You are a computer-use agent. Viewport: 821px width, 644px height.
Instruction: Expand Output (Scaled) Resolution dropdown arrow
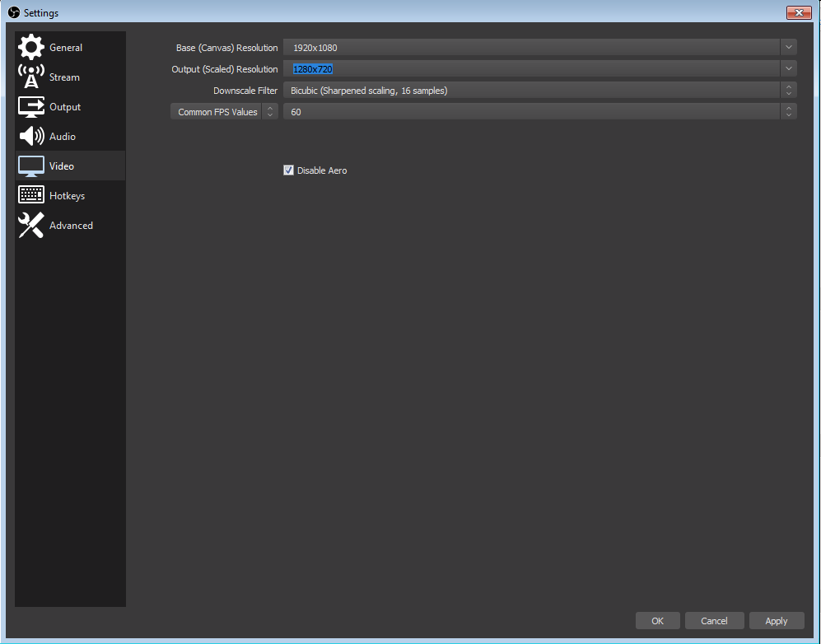tap(789, 68)
